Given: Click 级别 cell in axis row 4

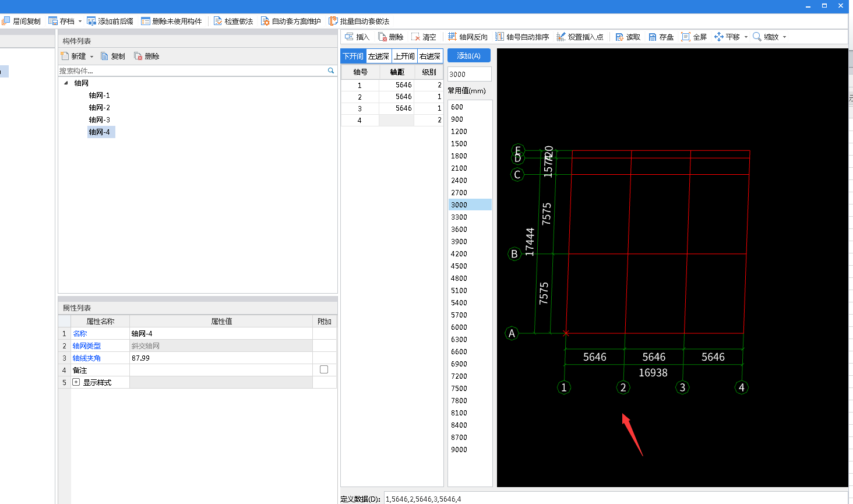Looking at the screenshot, I should click(x=429, y=120).
